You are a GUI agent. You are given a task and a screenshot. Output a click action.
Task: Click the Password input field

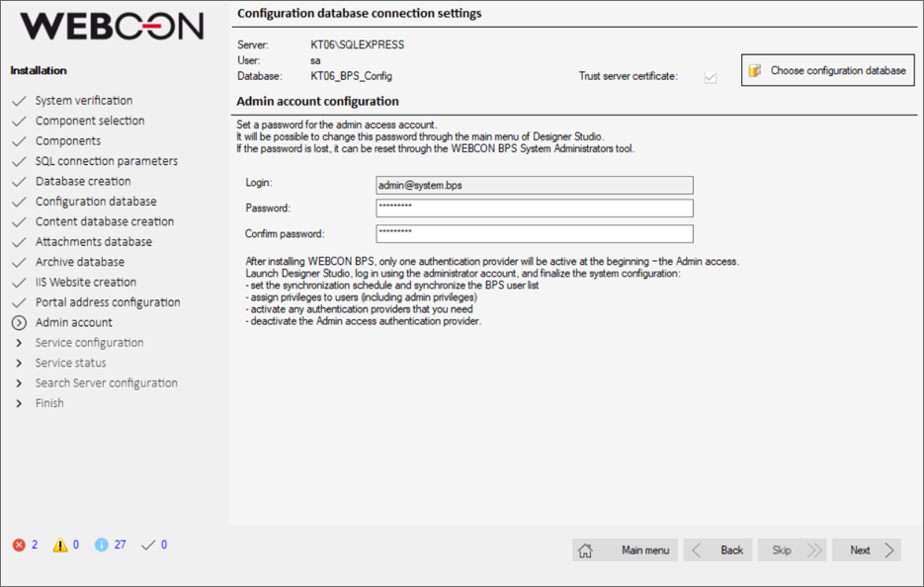click(x=534, y=209)
